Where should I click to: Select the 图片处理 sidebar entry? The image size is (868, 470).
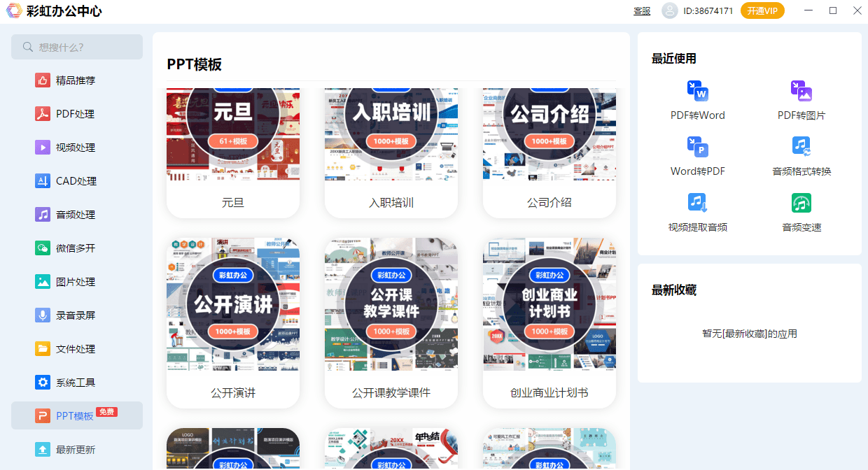(77, 282)
